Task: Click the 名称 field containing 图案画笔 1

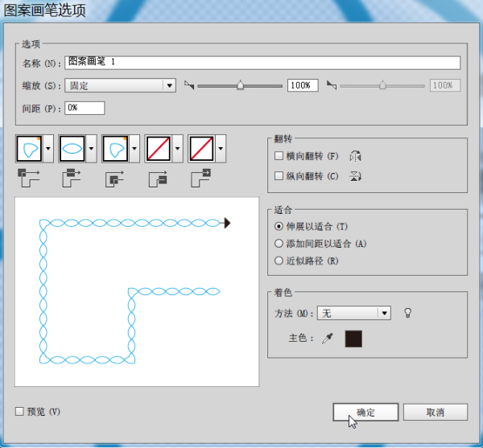Action: [x=262, y=63]
